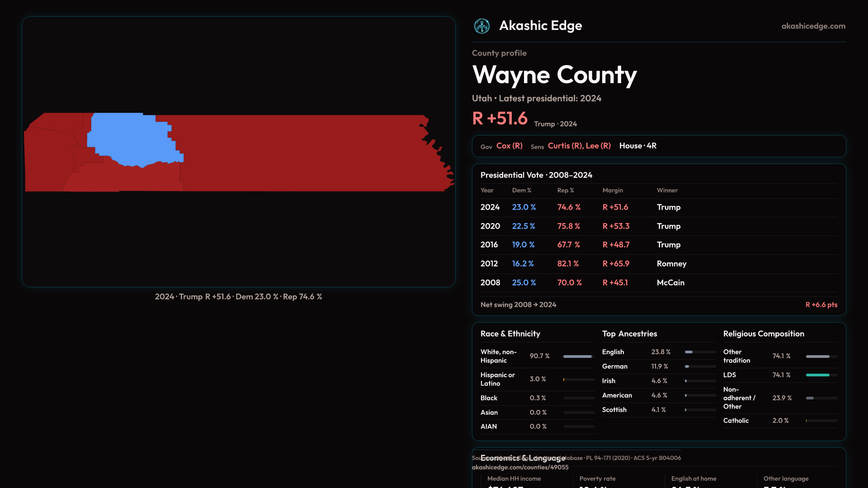Click the Religious Composition section heading
The image size is (868, 488).
coord(763,334)
